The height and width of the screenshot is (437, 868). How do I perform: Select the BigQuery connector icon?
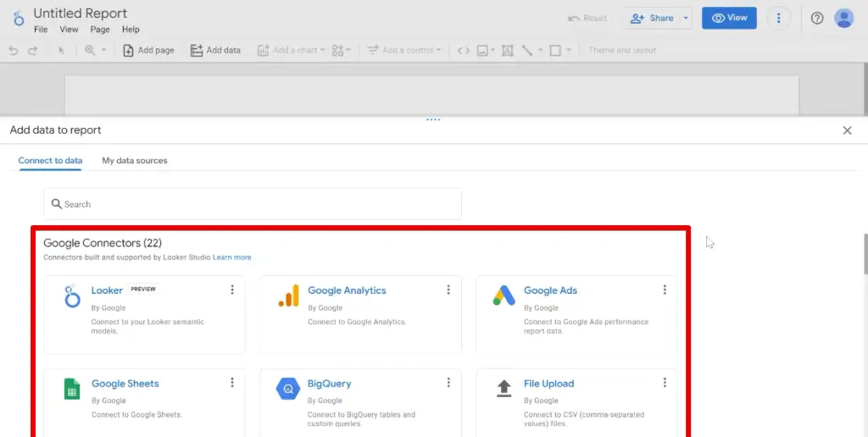[288, 389]
